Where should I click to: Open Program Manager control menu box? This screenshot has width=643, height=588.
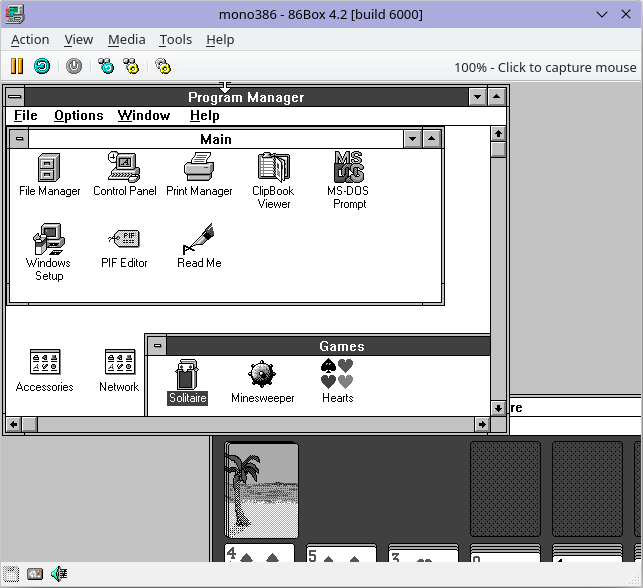(x=15, y=97)
